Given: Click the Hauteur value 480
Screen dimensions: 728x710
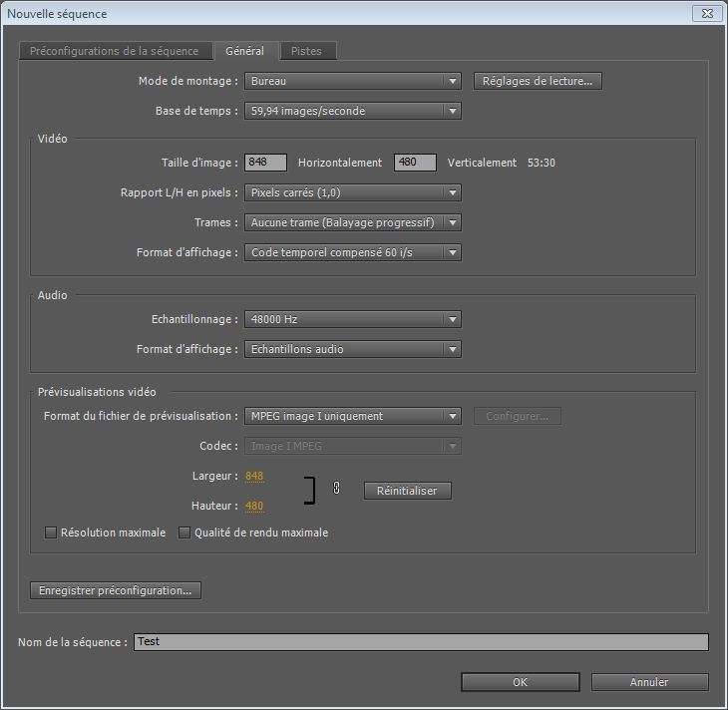Looking at the screenshot, I should tap(254, 506).
